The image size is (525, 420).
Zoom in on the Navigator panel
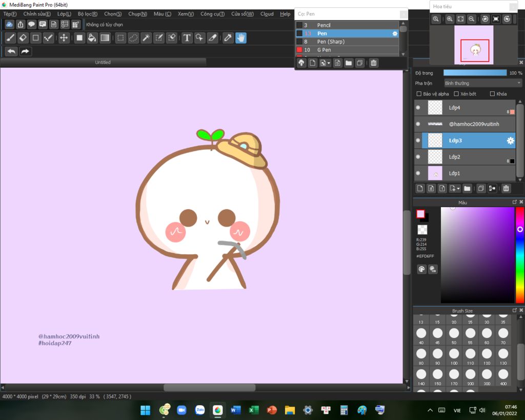tap(450, 19)
